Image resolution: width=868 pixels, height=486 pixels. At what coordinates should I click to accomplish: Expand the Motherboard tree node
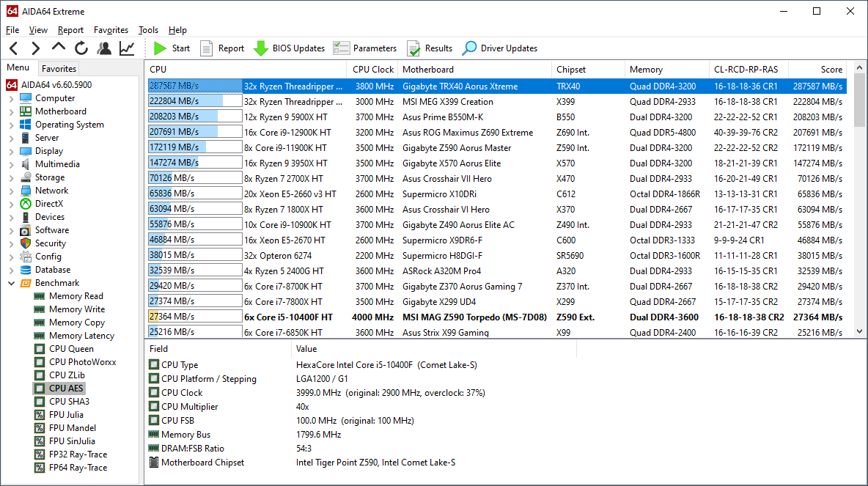click(x=11, y=111)
